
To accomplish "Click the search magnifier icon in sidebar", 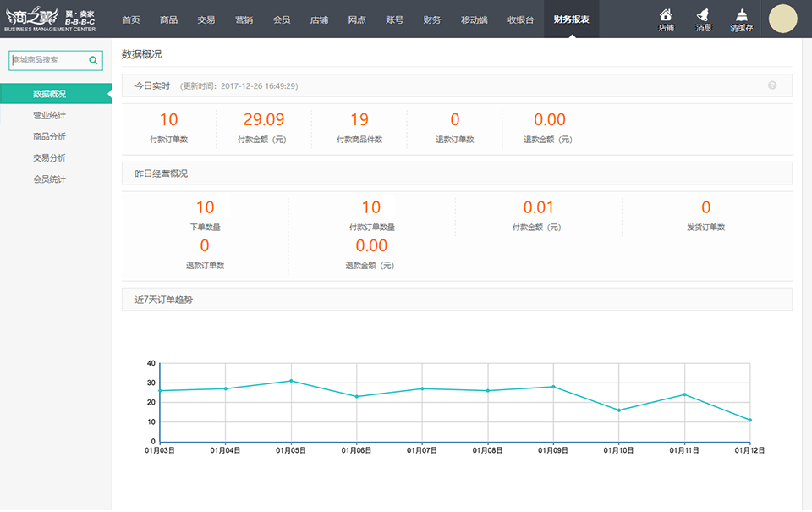I will pyautogui.click(x=93, y=61).
